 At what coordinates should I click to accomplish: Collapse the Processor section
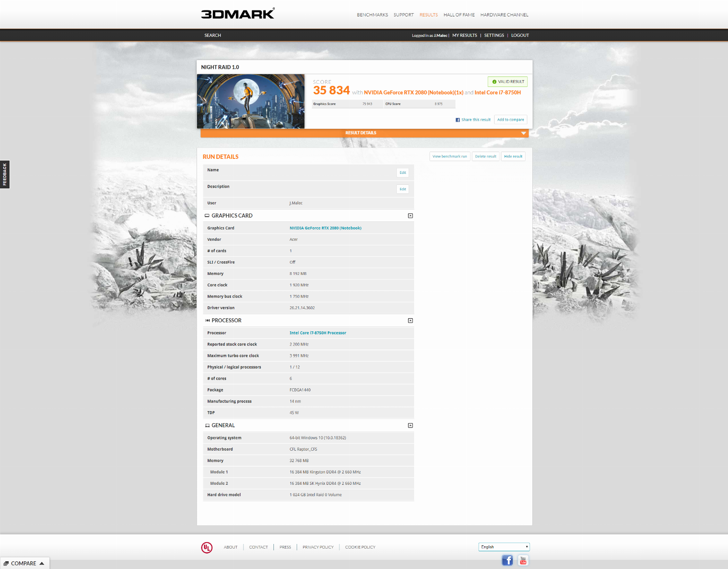(410, 320)
